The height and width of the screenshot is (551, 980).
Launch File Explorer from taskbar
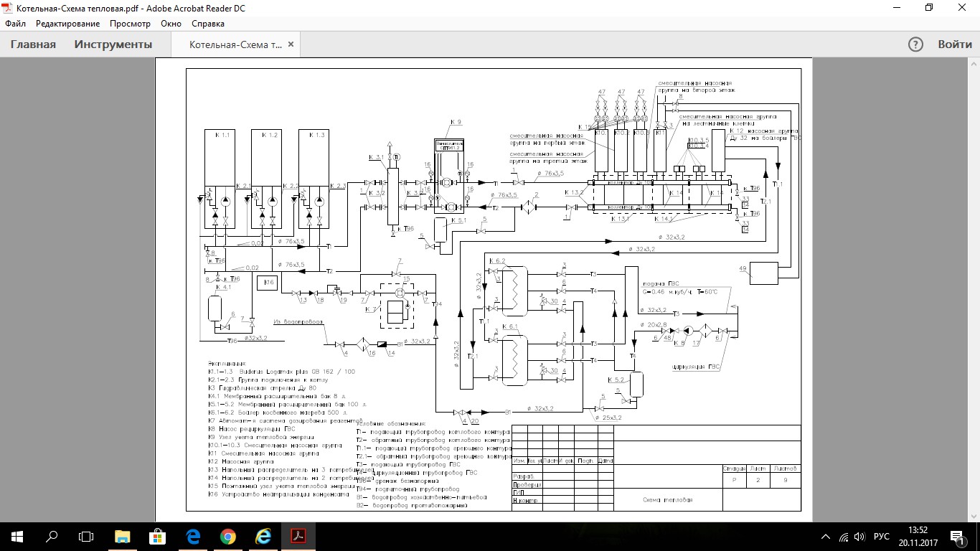pyautogui.click(x=123, y=537)
